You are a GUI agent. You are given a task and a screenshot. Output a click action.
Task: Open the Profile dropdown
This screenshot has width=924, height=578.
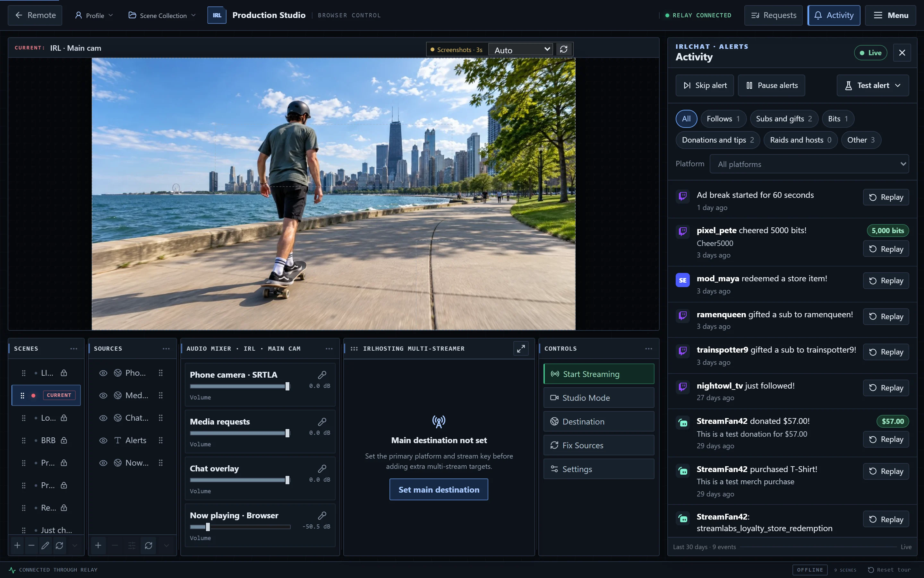coord(94,15)
